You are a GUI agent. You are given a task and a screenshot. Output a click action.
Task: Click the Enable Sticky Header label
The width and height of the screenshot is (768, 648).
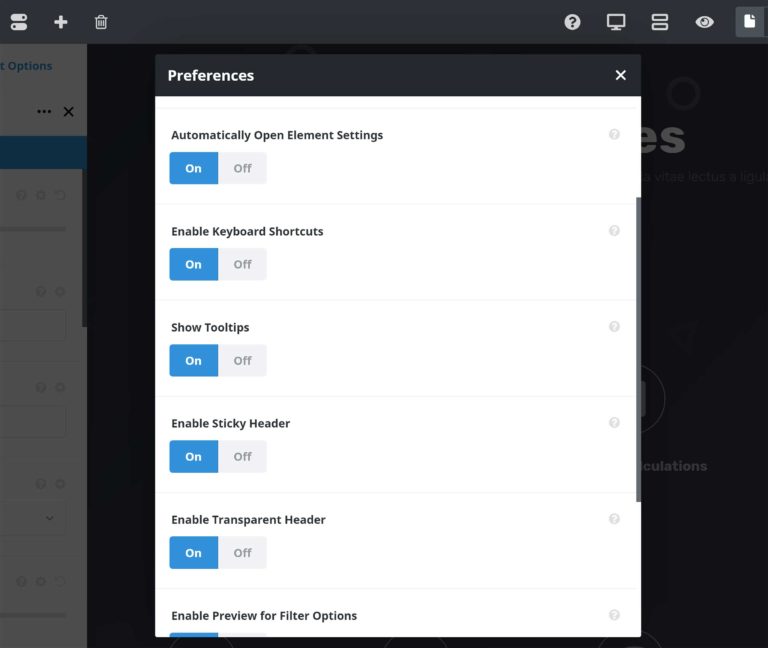(230, 423)
